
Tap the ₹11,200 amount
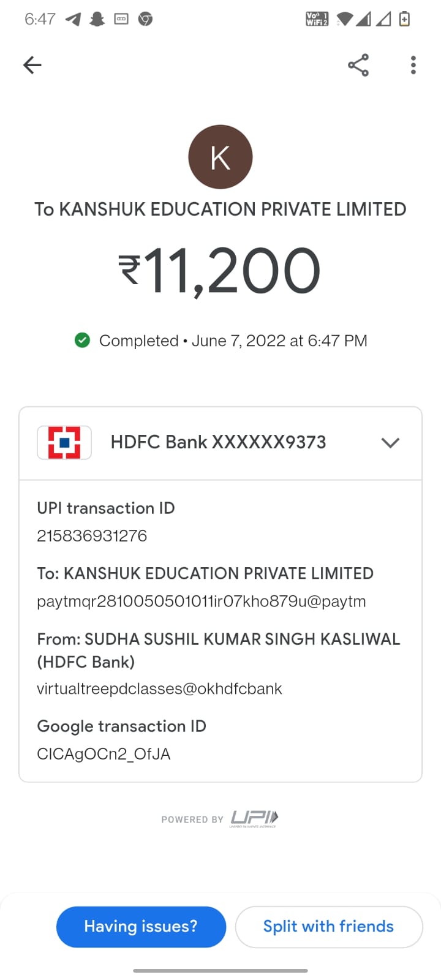[220, 271]
